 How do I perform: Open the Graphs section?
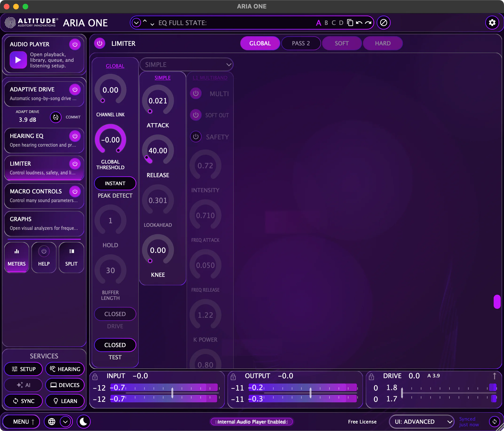pyautogui.click(x=44, y=223)
